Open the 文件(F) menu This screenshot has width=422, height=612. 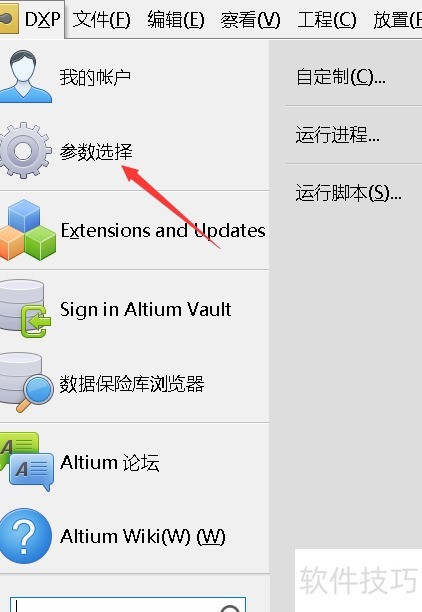[101, 20]
